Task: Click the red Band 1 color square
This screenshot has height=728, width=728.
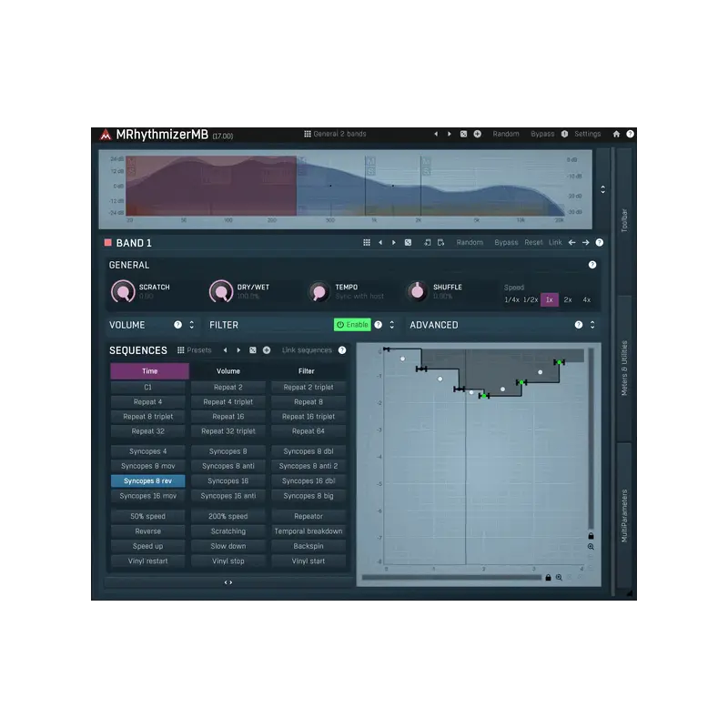Action: [107, 242]
